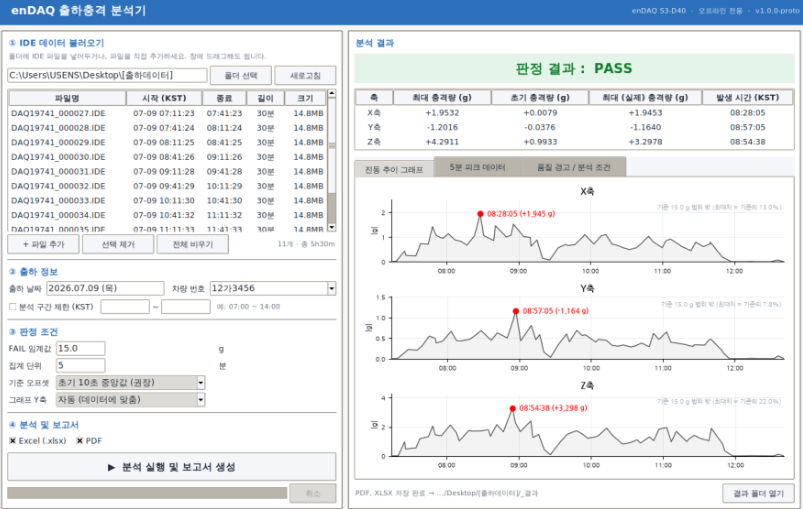Select file DAQ19741_000032.IDE
This screenshot has width=803, height=509.
pos(167,186)
